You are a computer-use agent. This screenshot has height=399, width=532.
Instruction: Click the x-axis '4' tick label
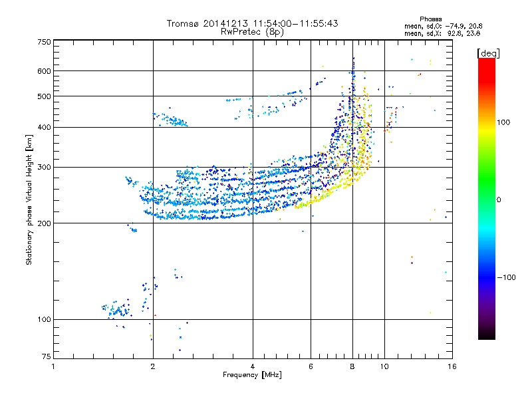click(253, 366)
